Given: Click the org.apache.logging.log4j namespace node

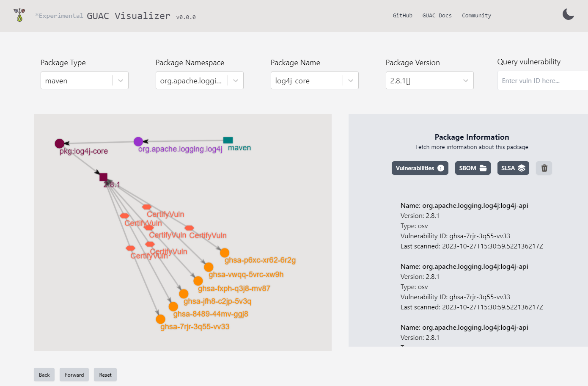Looking at the screenshot, I should [138, 141].
